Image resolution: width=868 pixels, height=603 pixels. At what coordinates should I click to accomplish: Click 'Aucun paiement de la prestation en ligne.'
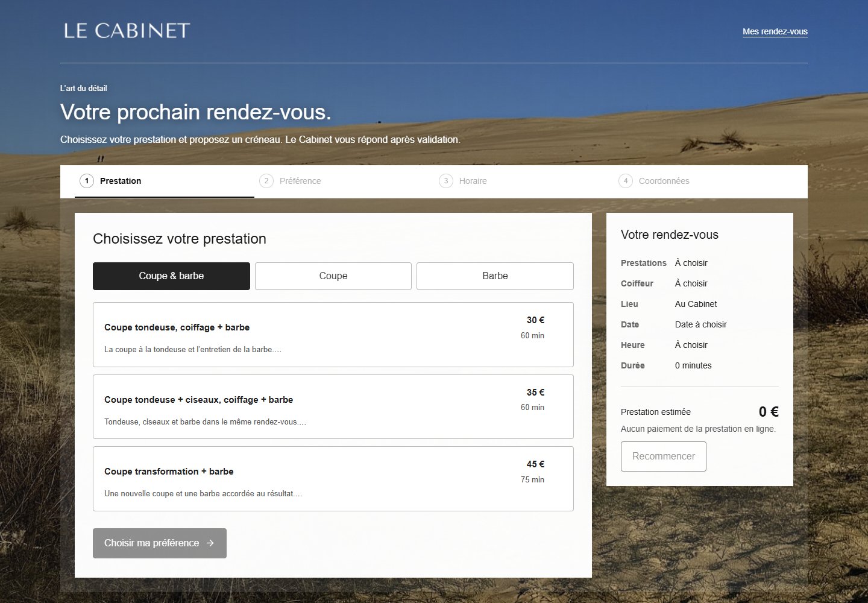(x=698, y=429)
